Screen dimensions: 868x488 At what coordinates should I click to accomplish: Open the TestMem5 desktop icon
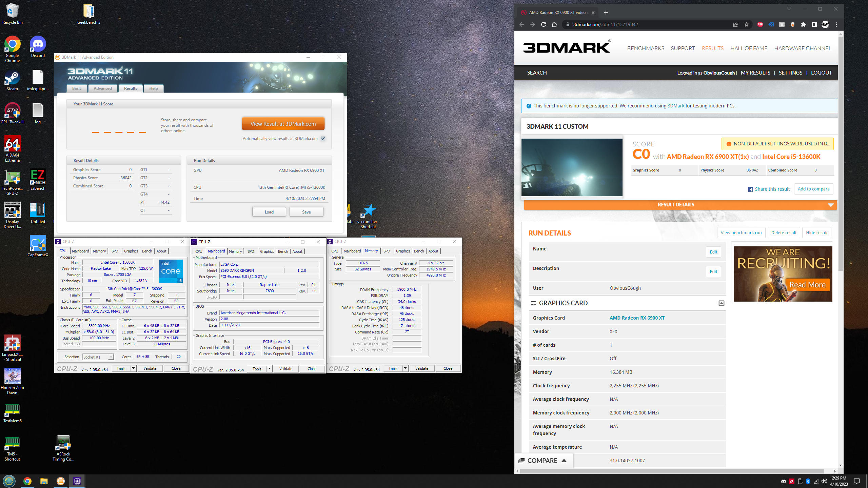coord(12,412)
